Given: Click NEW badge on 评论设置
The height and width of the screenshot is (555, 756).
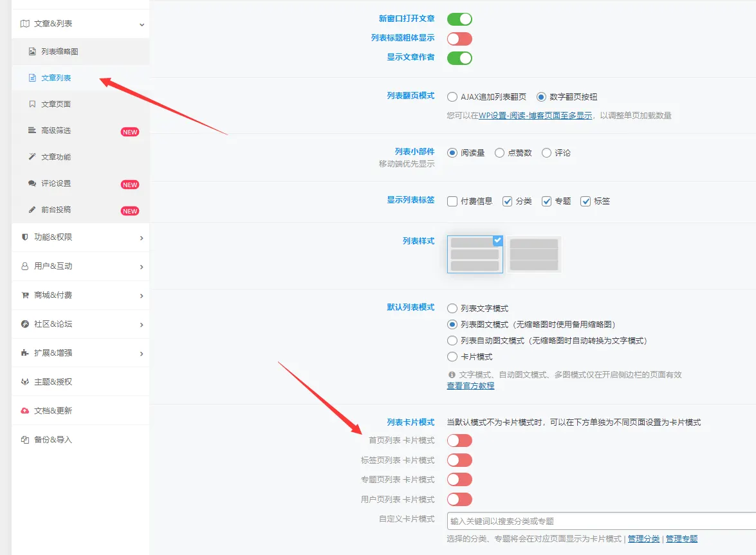Looking at the screenshot, I should click(130, 185).
